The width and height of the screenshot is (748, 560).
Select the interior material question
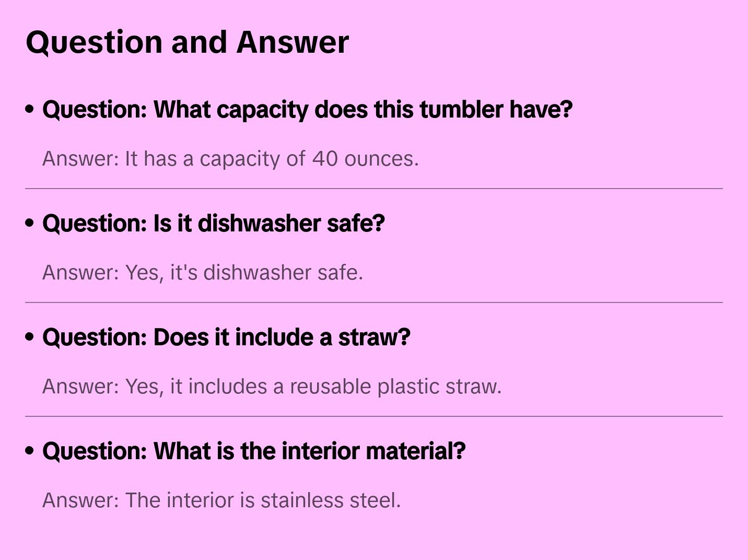coord(254,451)
